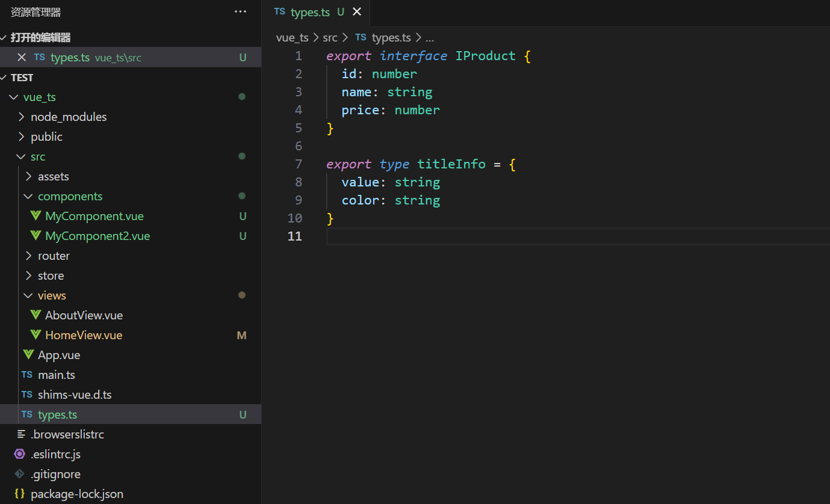Click the TS icon on the types.ts tab

(279, 11)
